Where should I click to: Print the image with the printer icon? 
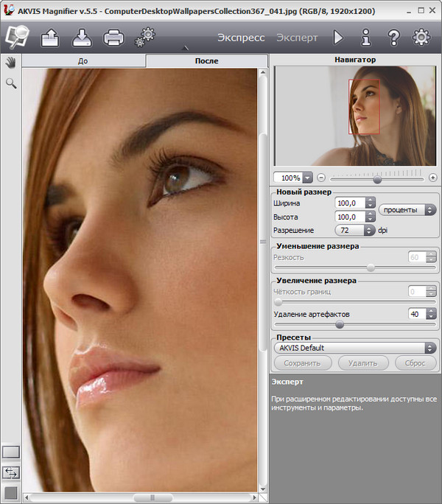tap(113, 36)
